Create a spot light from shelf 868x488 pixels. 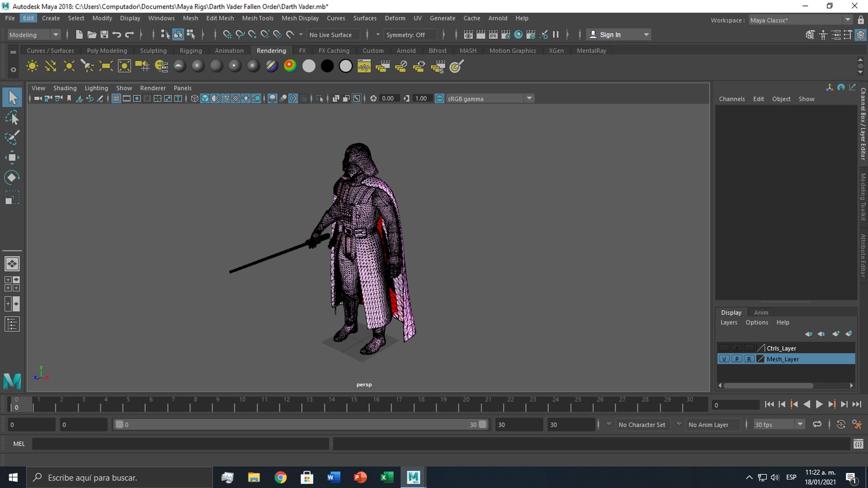click(87, 66)
